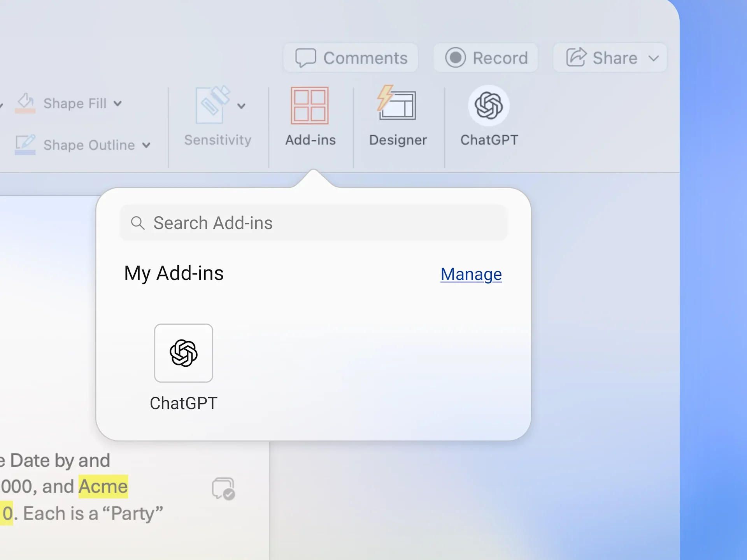Expand the Share dropdown chevron
The height and width of the screenshot is (560, 747).
654,58
